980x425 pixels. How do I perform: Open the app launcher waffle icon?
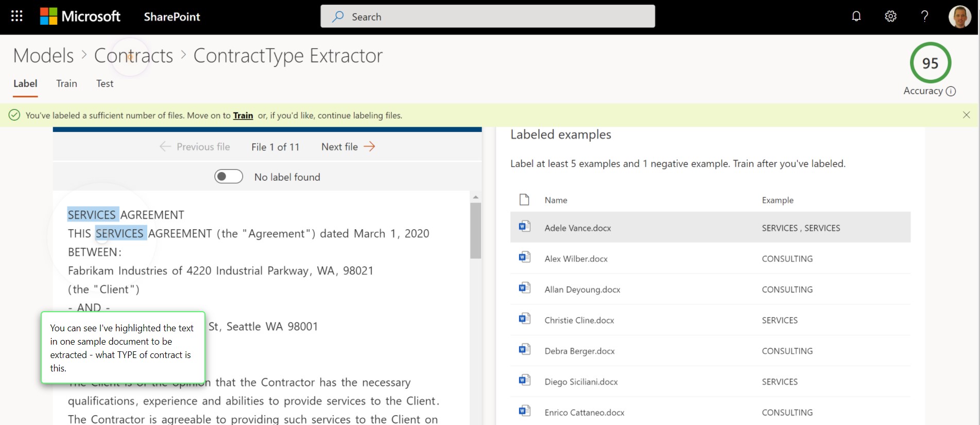pyautogui.click(x=17, y=16)
